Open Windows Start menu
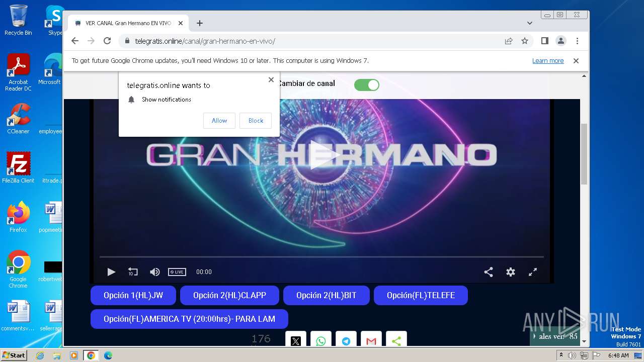Viewport: 644px width, 362px height. [14, 355]
